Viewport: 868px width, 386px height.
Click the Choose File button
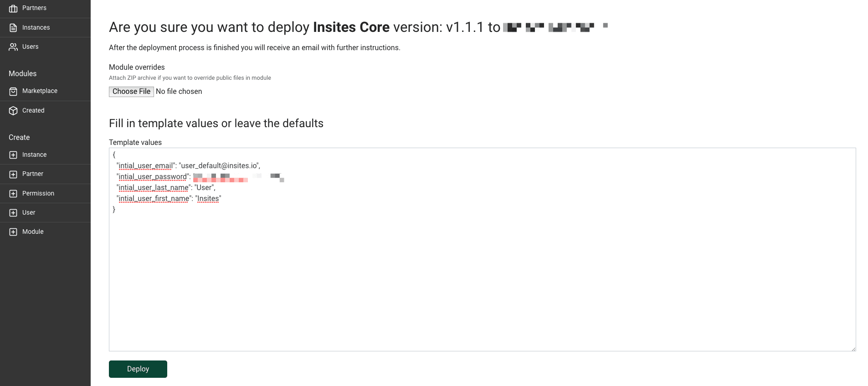tap(131, 92)
